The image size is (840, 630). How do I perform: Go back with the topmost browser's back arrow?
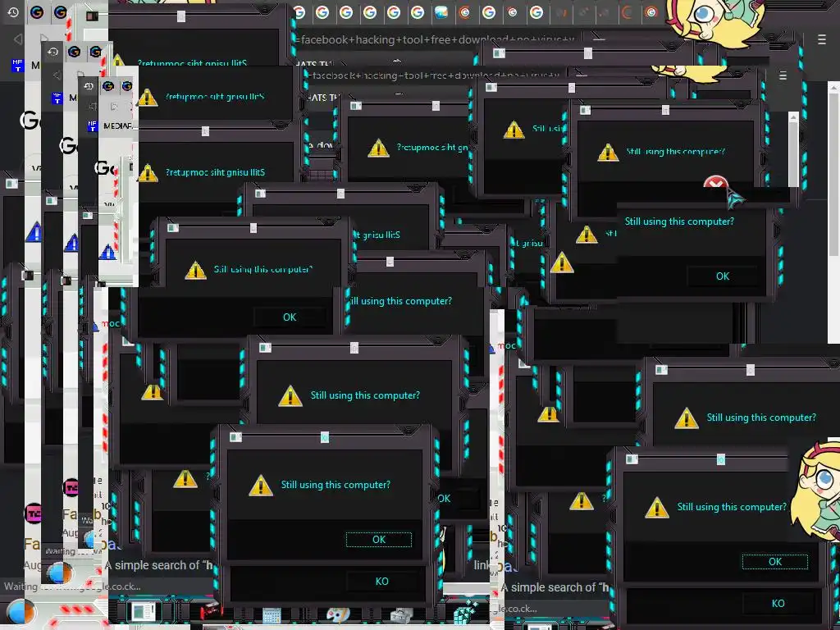(18, 39)
